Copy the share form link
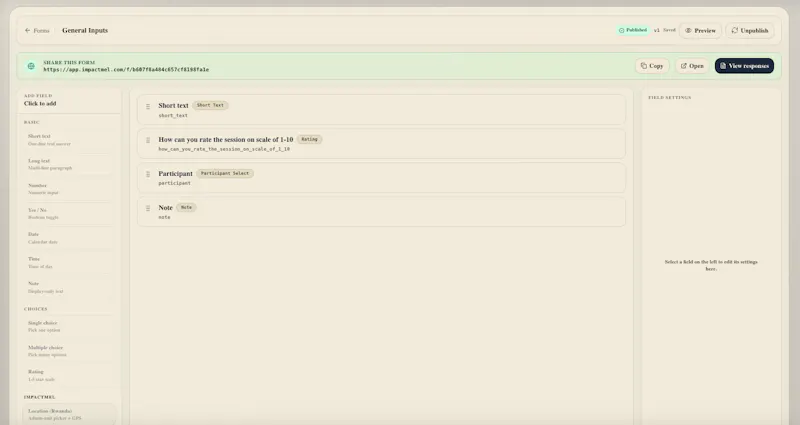This screenshot has width=800, height=425. click(x=652, y=66)
